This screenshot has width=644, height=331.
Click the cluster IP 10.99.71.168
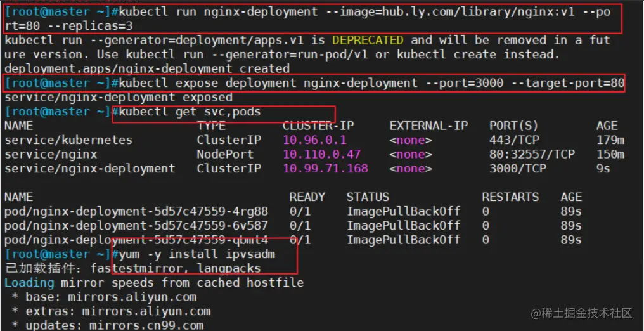[325, 169]
